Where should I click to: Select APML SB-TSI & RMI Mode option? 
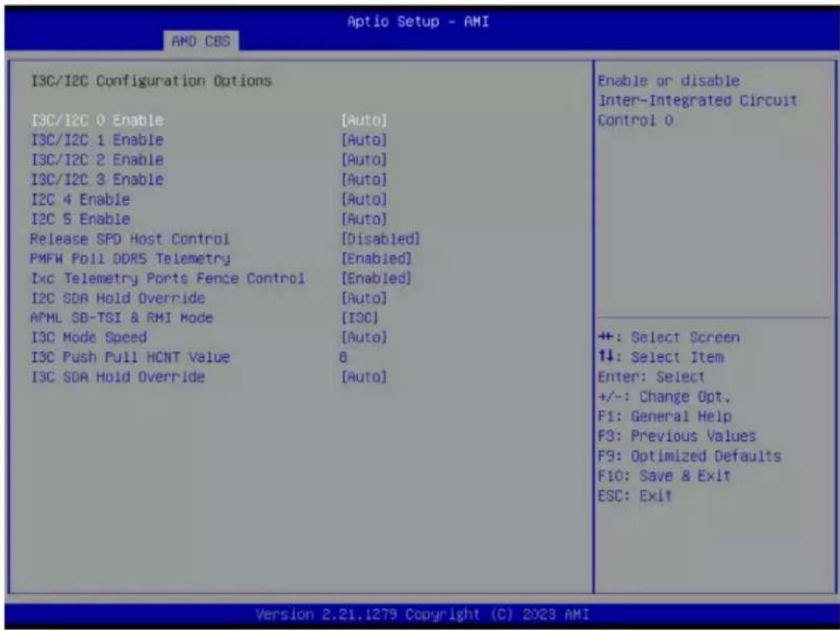tap(121, 318)
